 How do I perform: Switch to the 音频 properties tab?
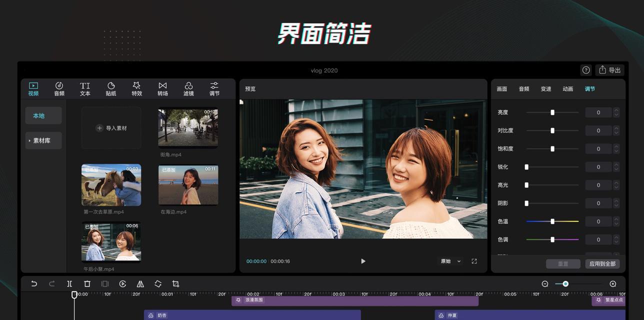click(x=524, y=89)
